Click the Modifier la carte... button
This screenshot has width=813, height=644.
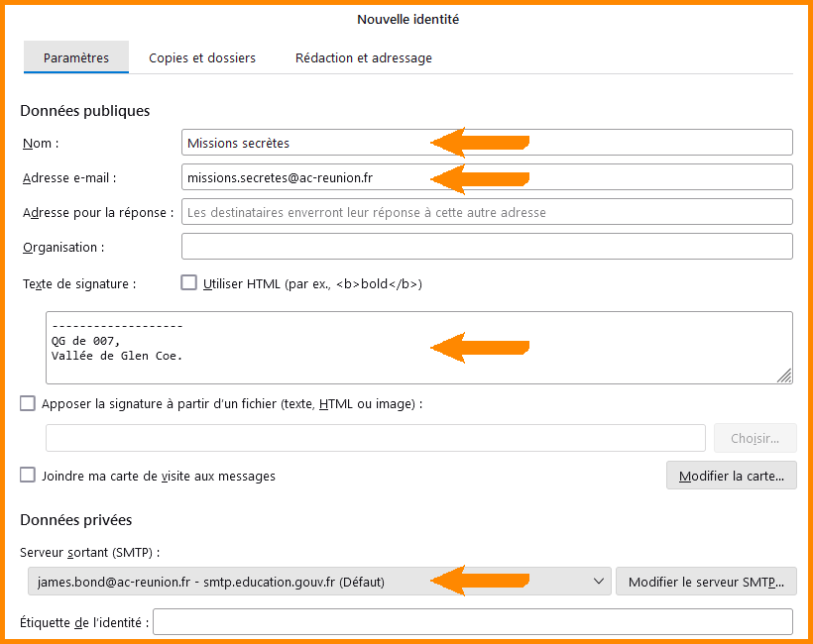(731, 476)
